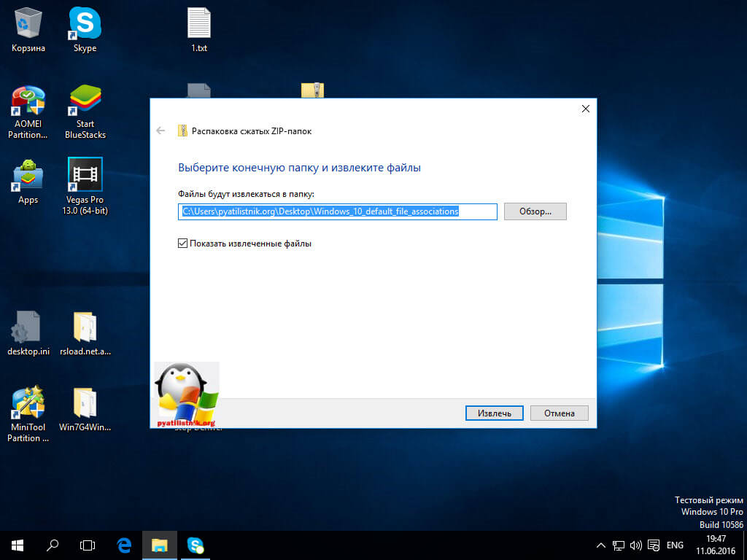
Task: Uncheck 'Показать извлеченные файлы' checkbox
Action: (x=183, y=244)
